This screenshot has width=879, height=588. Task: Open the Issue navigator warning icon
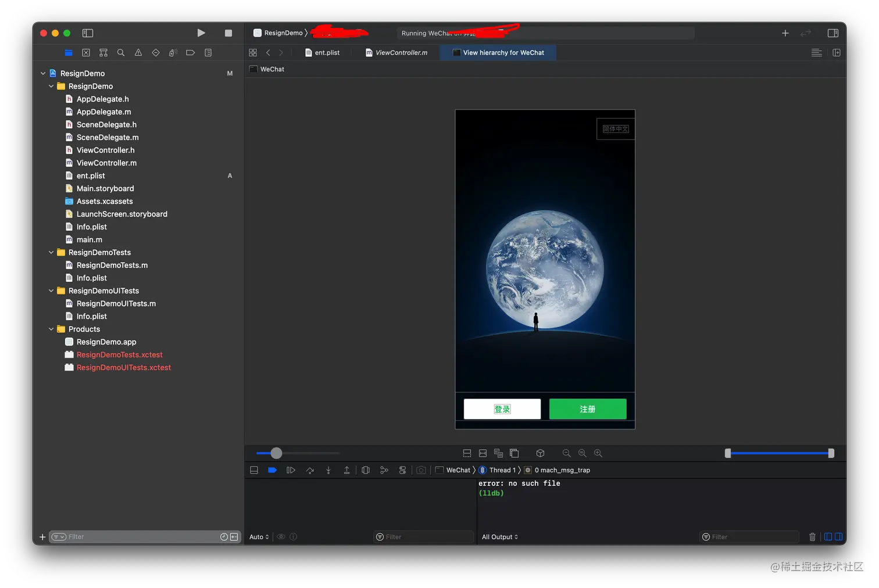[x=138, y=53]
